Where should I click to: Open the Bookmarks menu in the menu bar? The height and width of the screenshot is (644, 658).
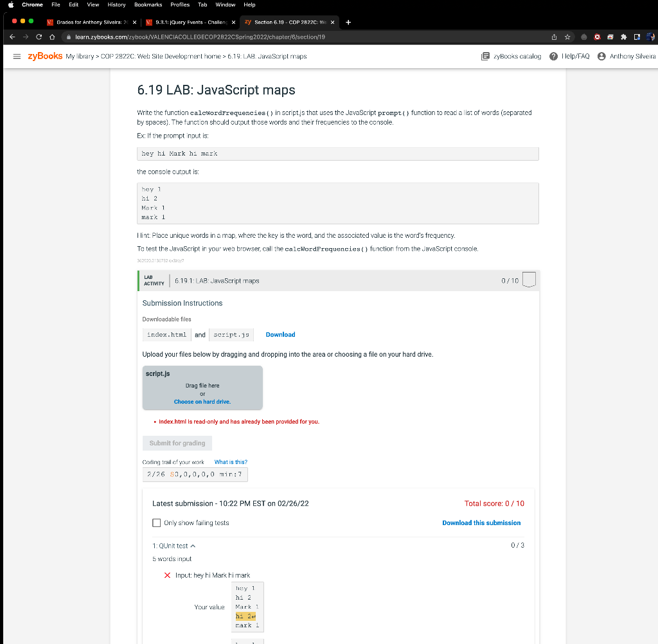point(148,4)
